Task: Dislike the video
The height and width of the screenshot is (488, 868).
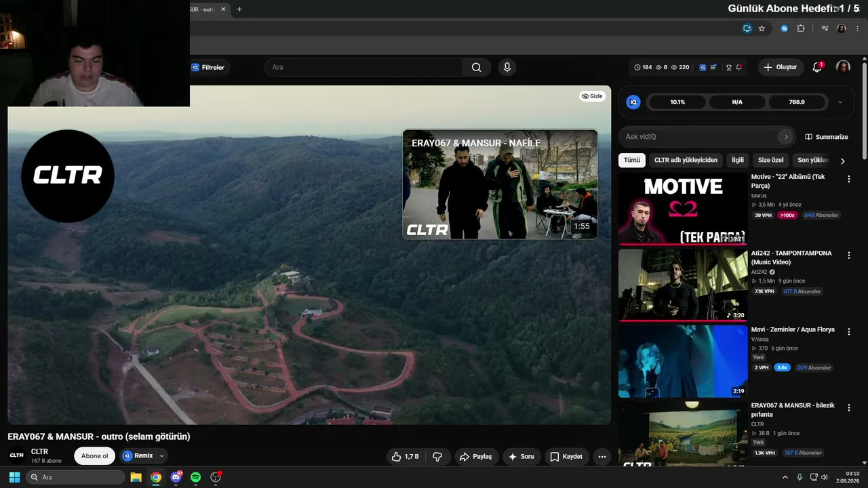Action: point(437,457)
